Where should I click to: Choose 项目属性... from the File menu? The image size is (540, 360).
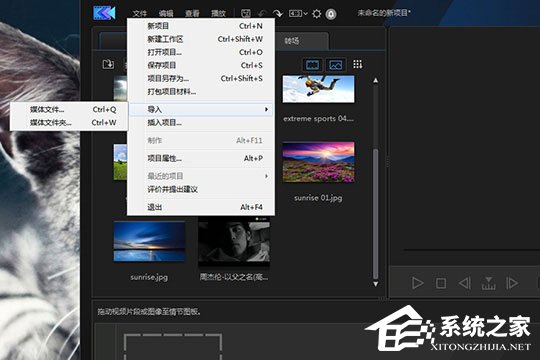pyautogui.click(x=201, y=158)
